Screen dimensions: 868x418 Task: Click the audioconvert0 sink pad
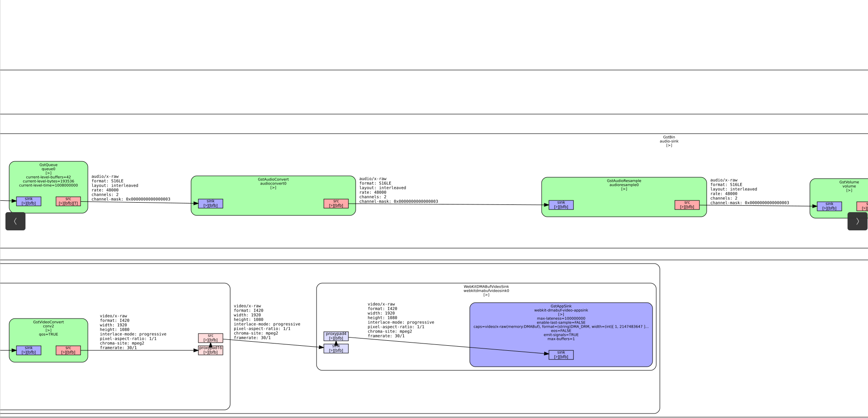click(211, 204)
